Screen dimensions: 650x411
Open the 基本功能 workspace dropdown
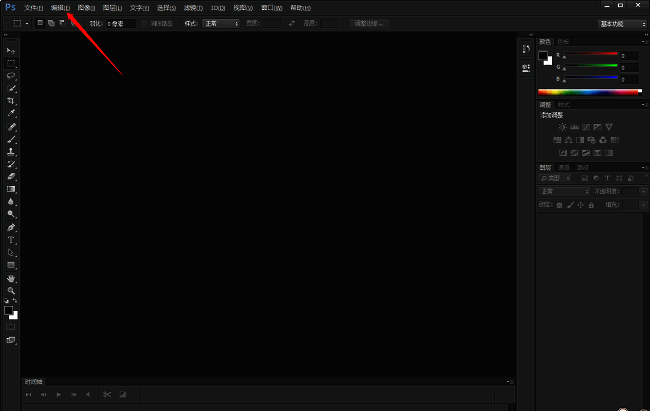pyautogui.click(x=620, y=22)
